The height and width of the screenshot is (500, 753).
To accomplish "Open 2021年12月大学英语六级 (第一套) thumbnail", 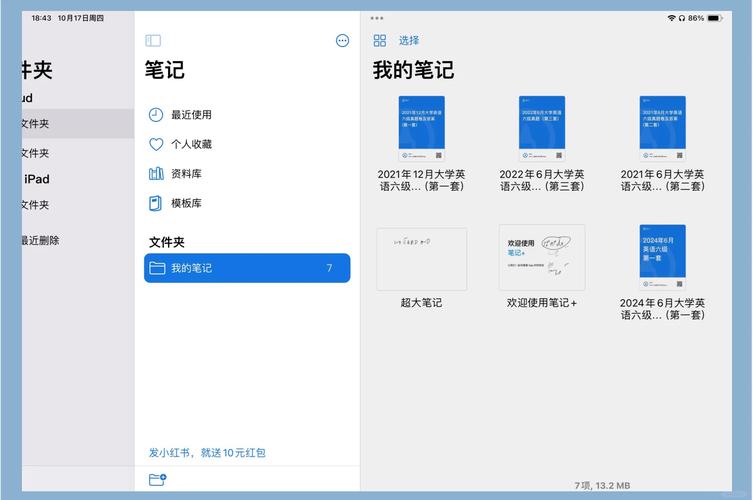I will [x=422, y=128].
